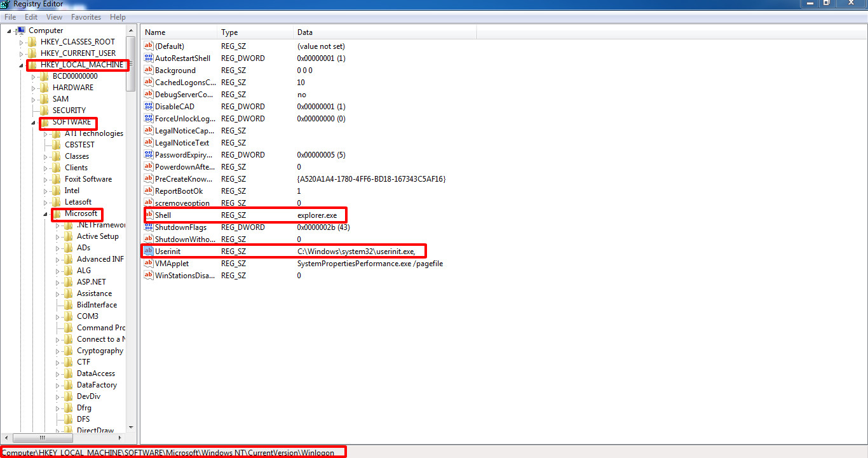868x458 pixels.
Task: Click the SAM folder icon
Action: click(x=44, y=99)
